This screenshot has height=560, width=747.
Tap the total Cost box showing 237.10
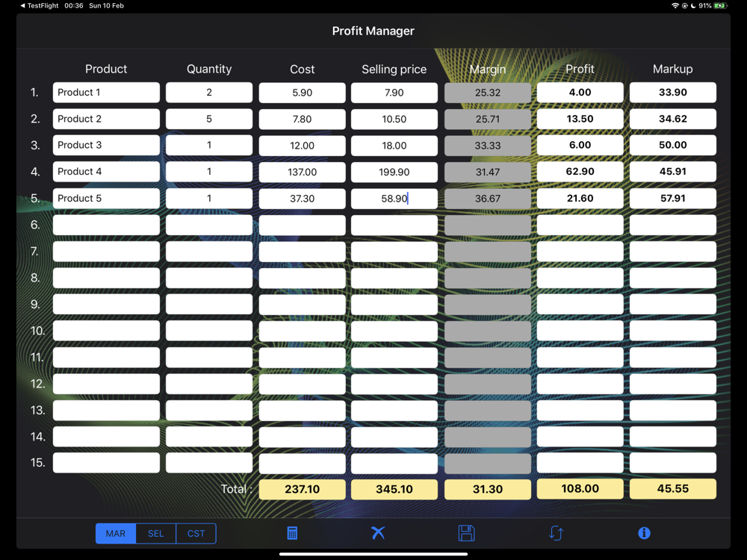click(302, 489)
